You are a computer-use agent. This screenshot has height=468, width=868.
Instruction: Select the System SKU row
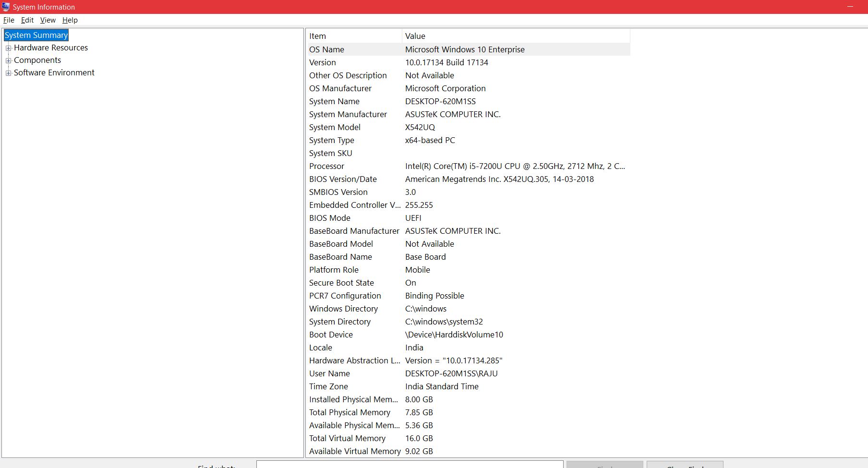click(469, 153)
